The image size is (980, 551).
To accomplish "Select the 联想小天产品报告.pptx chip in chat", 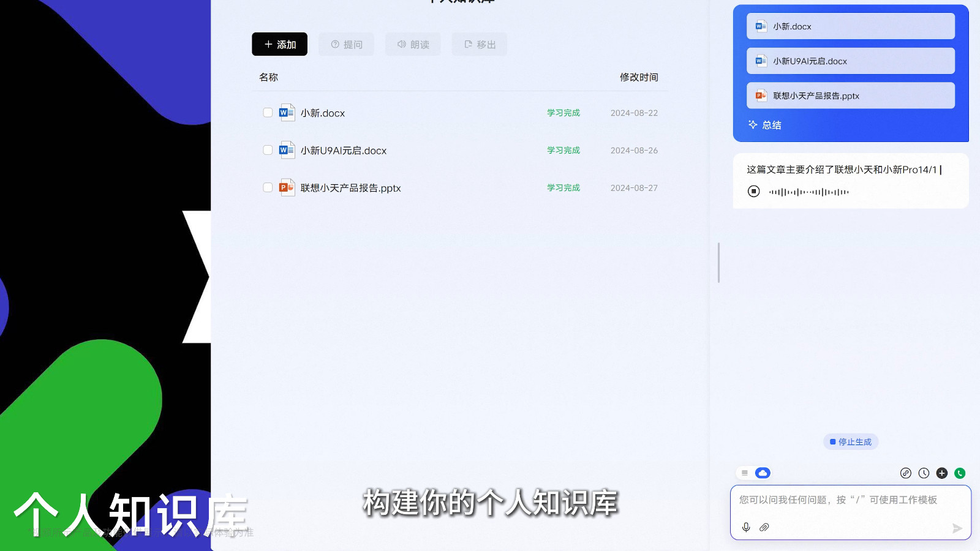I will pos(851,96).
